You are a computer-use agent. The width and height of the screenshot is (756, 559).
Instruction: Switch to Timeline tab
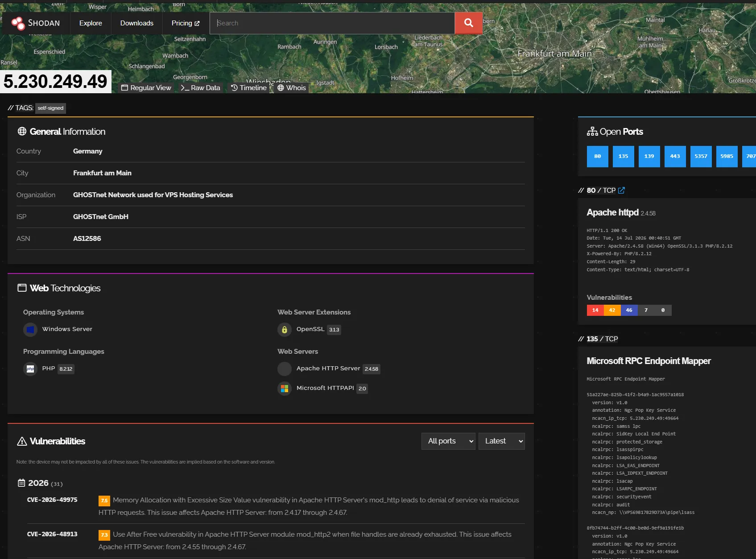coord(249,88)
